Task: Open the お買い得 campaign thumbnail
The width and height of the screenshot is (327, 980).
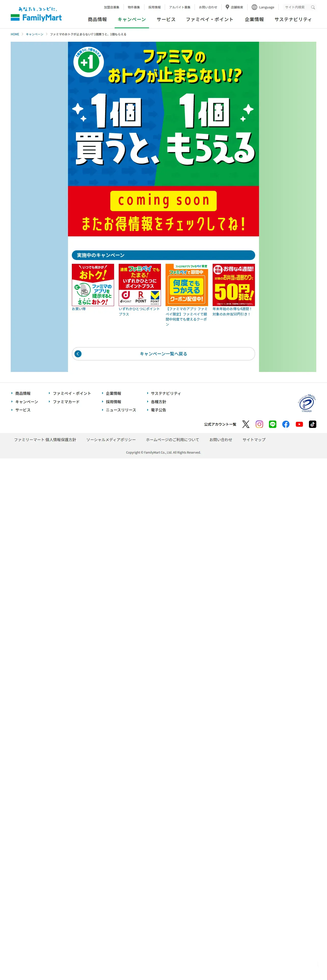Action: pyautogui.click(x=93, y=285)
